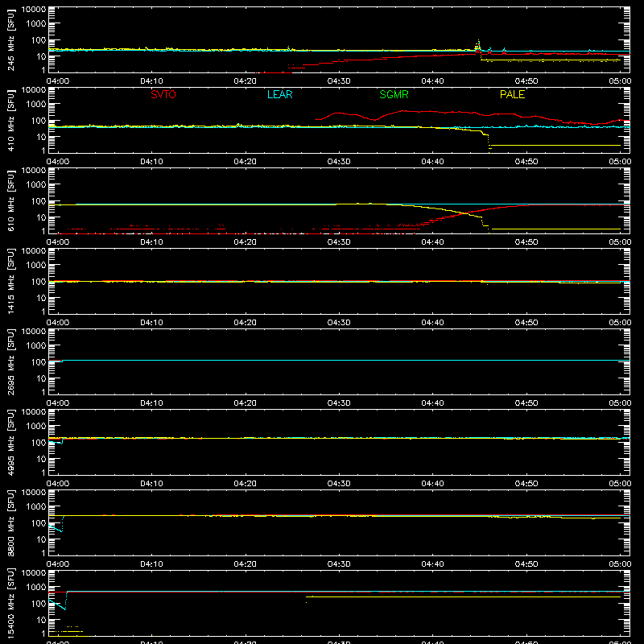
Task: Select the 410 MHz [SFU] axis title
Action: coord(10,120)
